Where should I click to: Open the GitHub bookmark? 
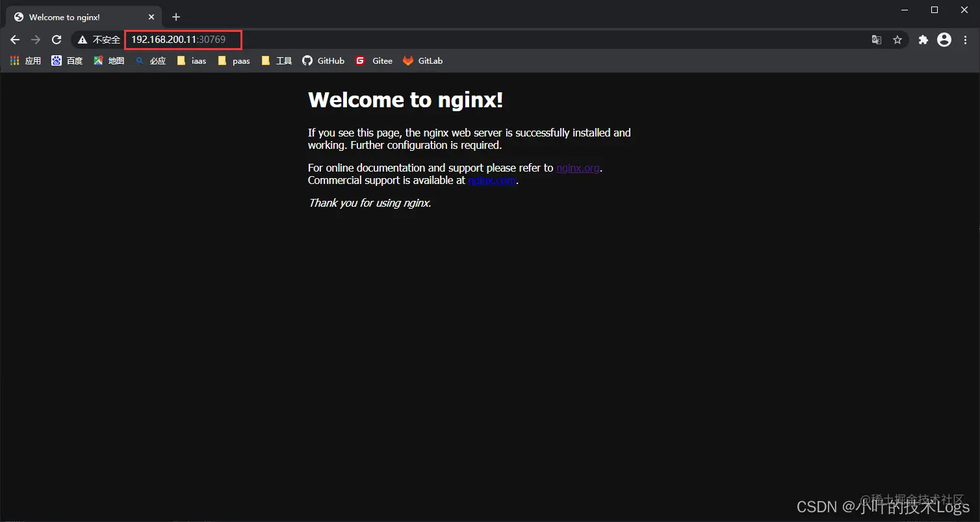click(323, 60)
